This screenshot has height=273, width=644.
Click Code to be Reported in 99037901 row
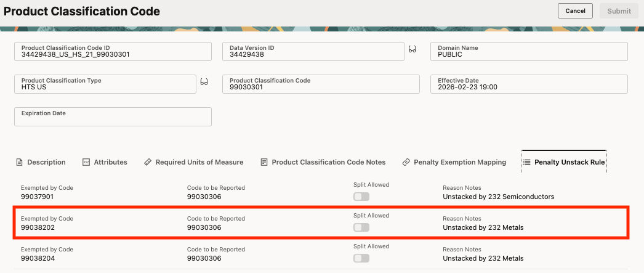[x=204, y=197]
